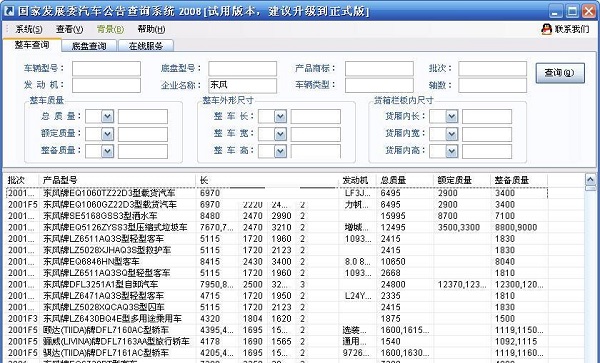Select row 东风牌LZ5028XQCAQ3S型囚车

(277, 307)
